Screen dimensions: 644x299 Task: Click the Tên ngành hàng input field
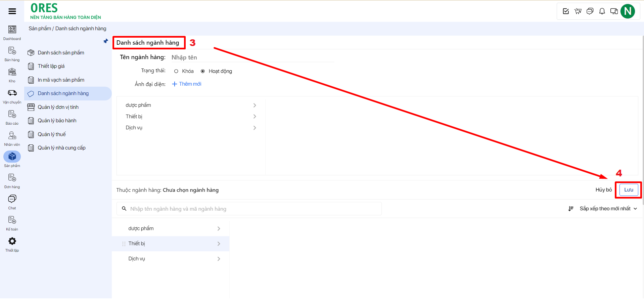252,57
